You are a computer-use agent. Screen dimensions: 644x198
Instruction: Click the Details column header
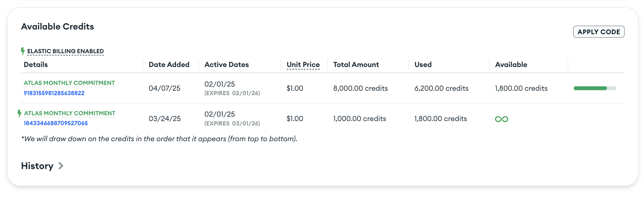pos(36,64)
